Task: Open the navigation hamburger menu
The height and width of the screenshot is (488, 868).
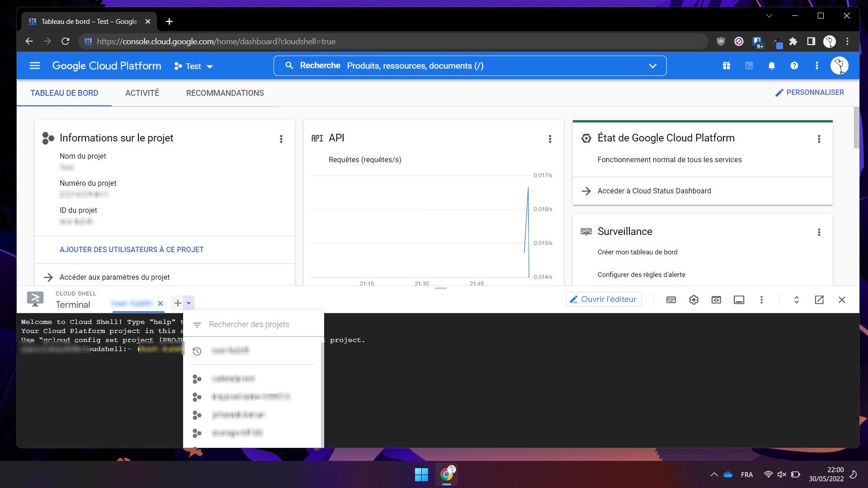Action: [x=35, y=66]
